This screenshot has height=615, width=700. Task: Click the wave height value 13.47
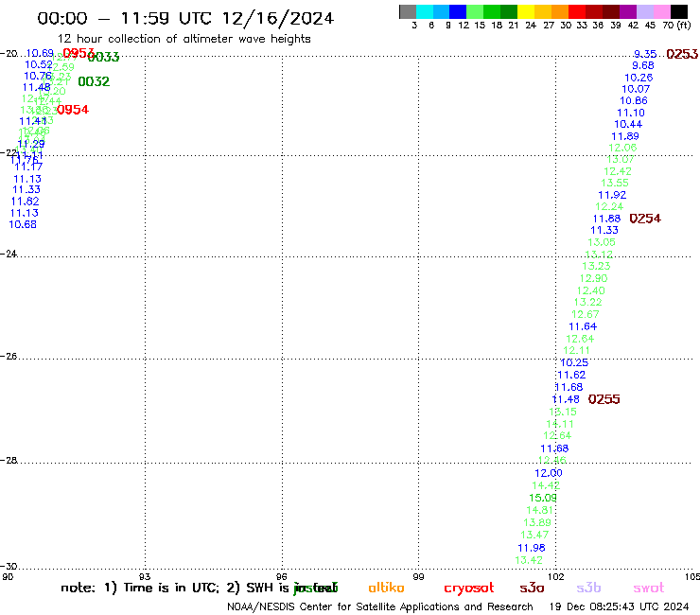point(534,536)
